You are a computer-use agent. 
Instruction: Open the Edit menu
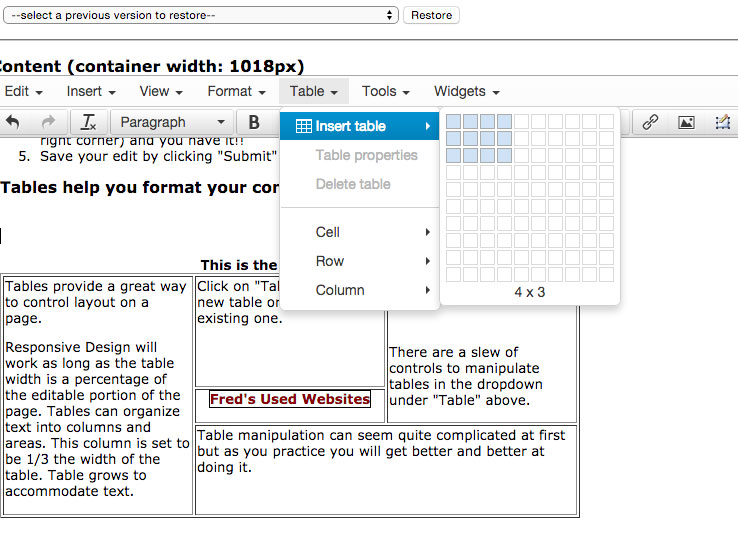23,91
